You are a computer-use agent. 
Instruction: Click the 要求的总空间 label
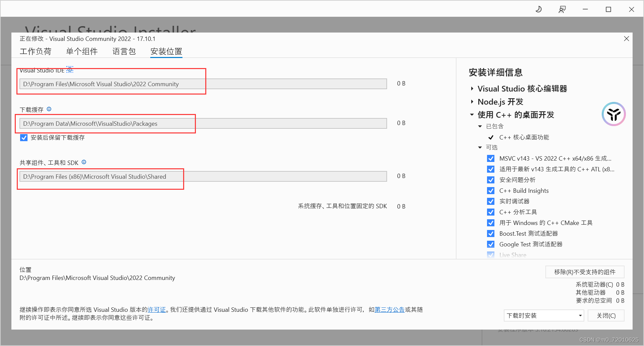point(594,300)
